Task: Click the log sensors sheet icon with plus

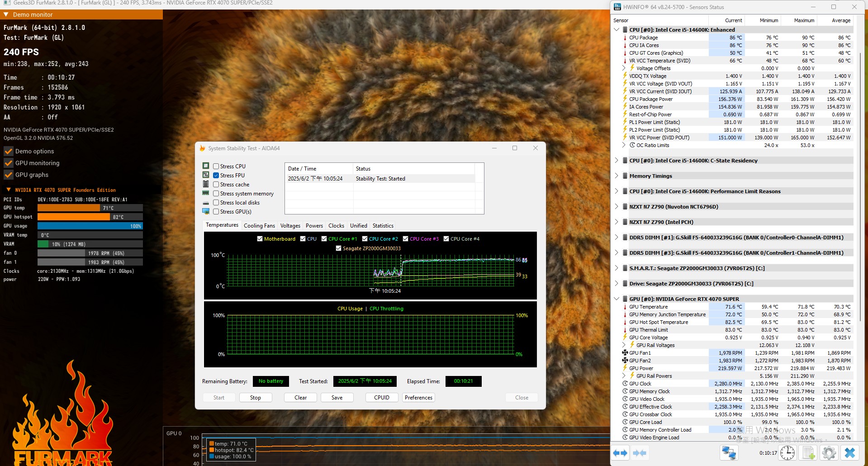Action: pos(808,453)
